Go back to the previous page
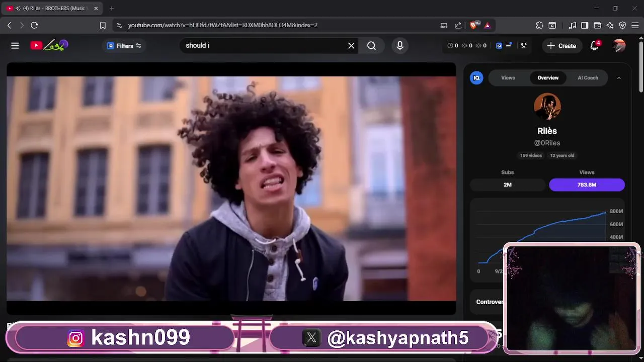This screenshot has height=362, width=644. coord(9,25)
